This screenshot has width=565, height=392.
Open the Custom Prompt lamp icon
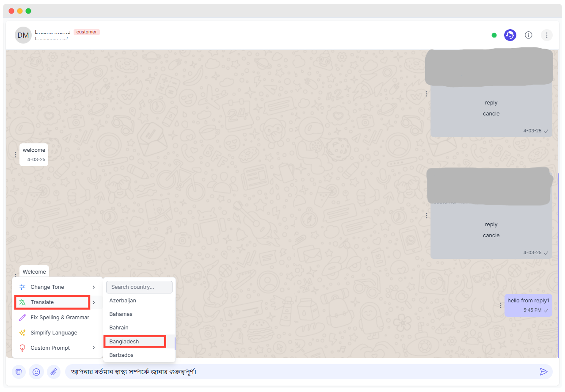tap(22, 348)
